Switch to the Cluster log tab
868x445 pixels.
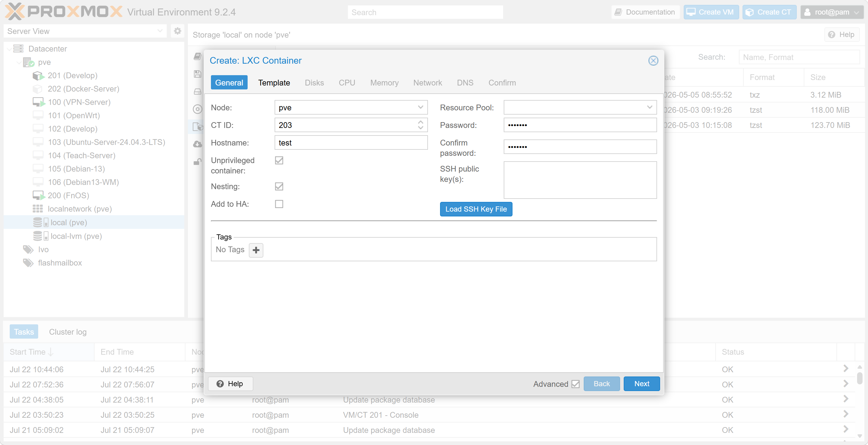pos(68,332)
